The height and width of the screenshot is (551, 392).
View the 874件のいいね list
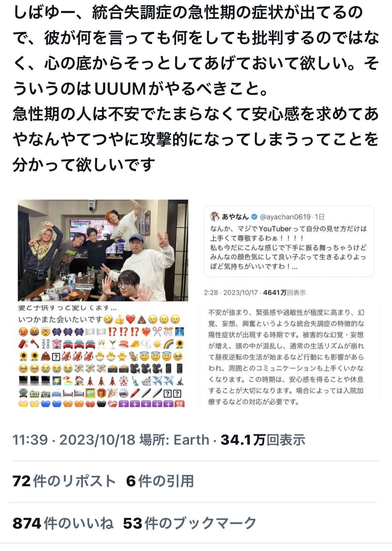(63, 523)
